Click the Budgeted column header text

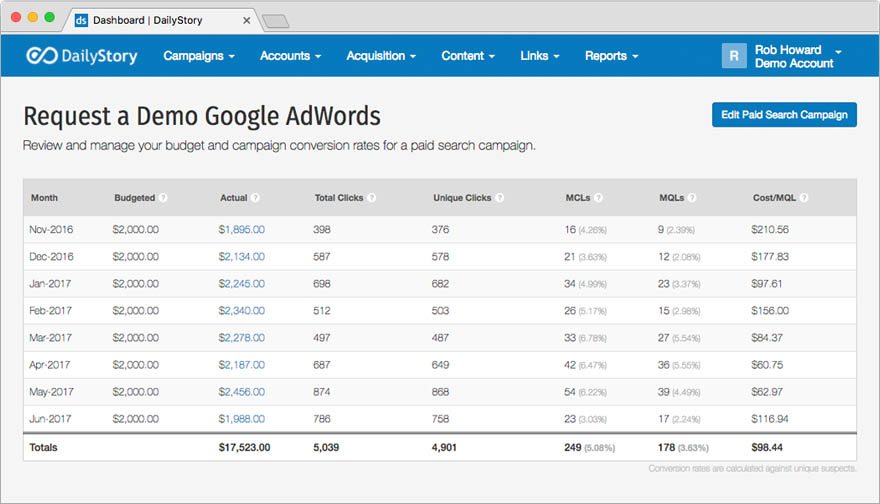tap(135, 198)
